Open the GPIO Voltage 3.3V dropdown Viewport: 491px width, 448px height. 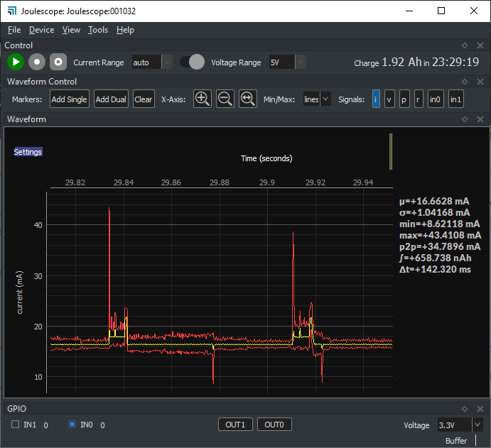460,425
